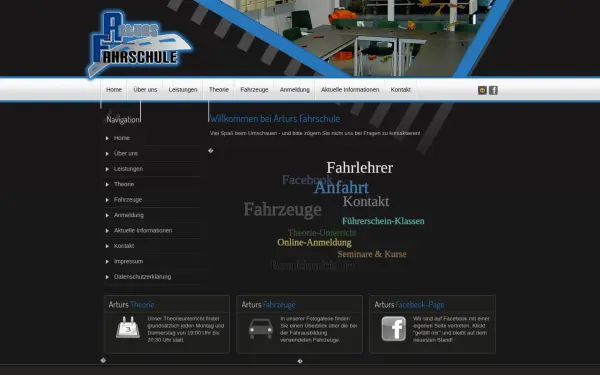
Task: Click the Navigation sidebar heading
Action: (122, 120)
